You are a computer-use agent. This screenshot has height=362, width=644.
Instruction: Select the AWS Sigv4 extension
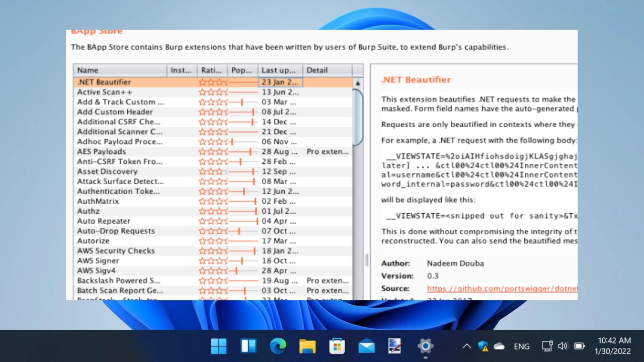[x=213, y=270]
